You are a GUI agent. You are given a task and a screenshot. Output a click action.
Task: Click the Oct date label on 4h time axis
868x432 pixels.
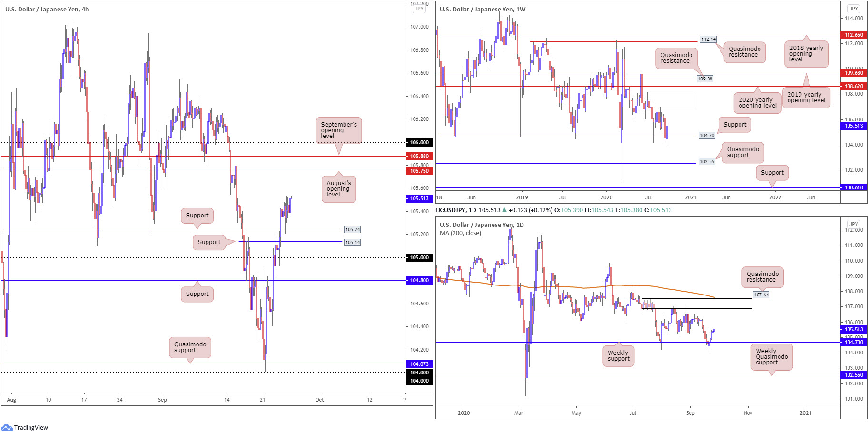(x=319, y=400)
